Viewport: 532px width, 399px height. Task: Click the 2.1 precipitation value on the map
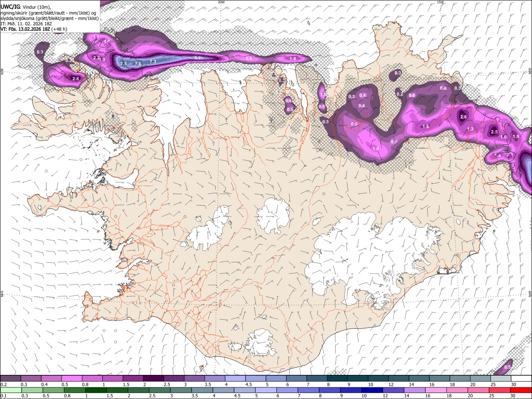coord(510,155)
